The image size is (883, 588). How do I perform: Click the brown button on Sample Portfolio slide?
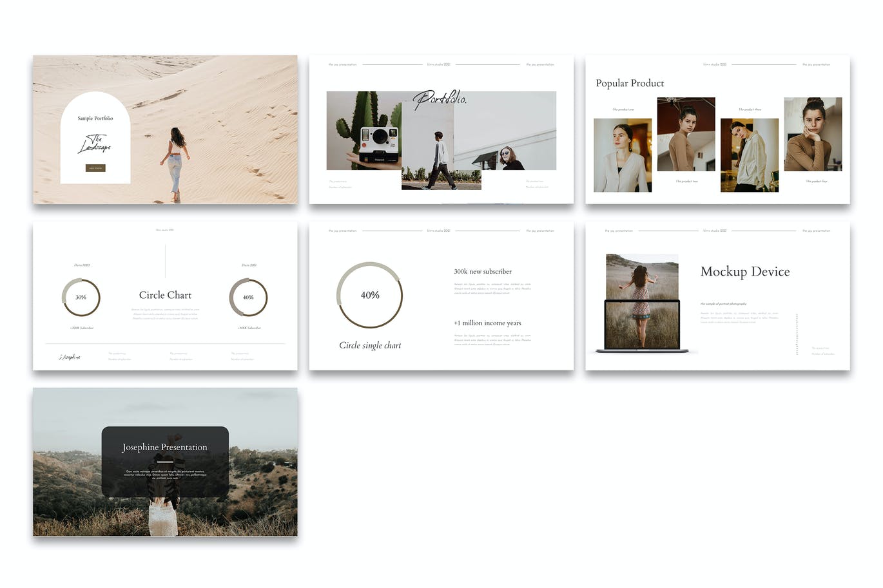pos(95,168)
